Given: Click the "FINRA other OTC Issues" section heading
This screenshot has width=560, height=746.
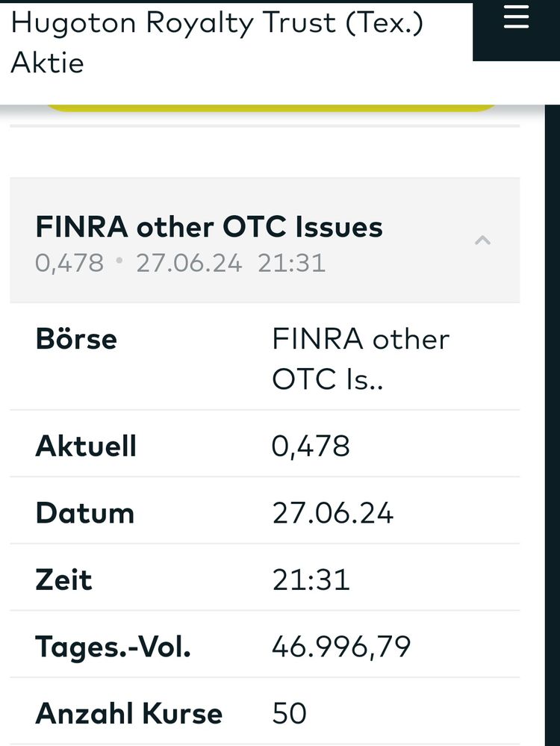Looking at the screenshot, I should (209, 227).
